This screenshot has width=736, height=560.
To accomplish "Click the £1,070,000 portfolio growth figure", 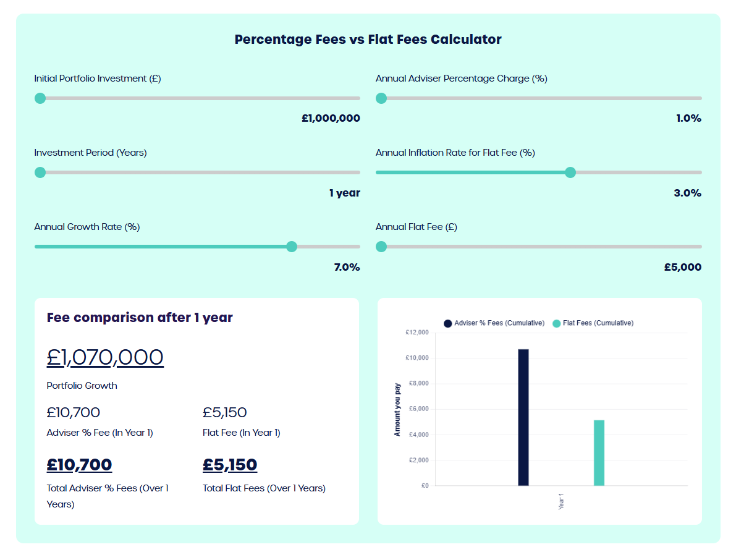I will [105, 357].
